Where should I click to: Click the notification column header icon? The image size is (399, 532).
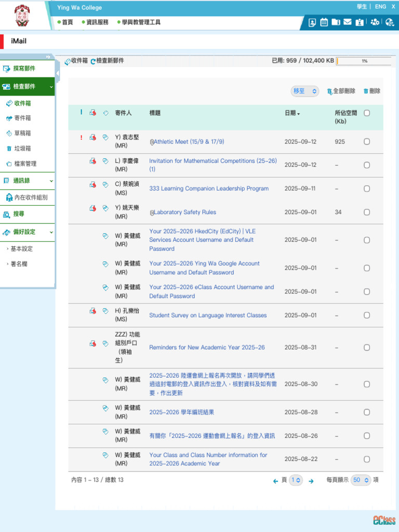coord(92,113)
